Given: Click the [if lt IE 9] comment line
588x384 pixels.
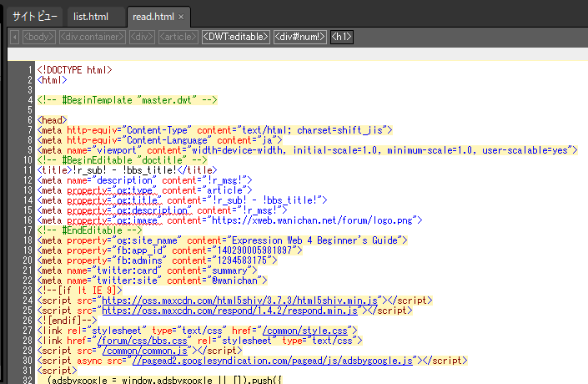Looking at the screenshot, I should point(79,291).
